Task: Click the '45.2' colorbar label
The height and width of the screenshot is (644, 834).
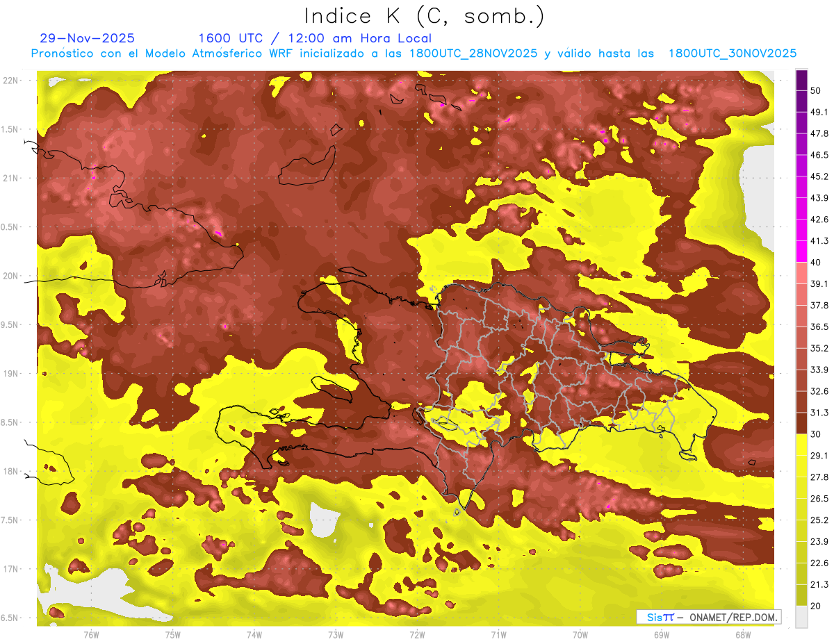Action: point(819,176)
